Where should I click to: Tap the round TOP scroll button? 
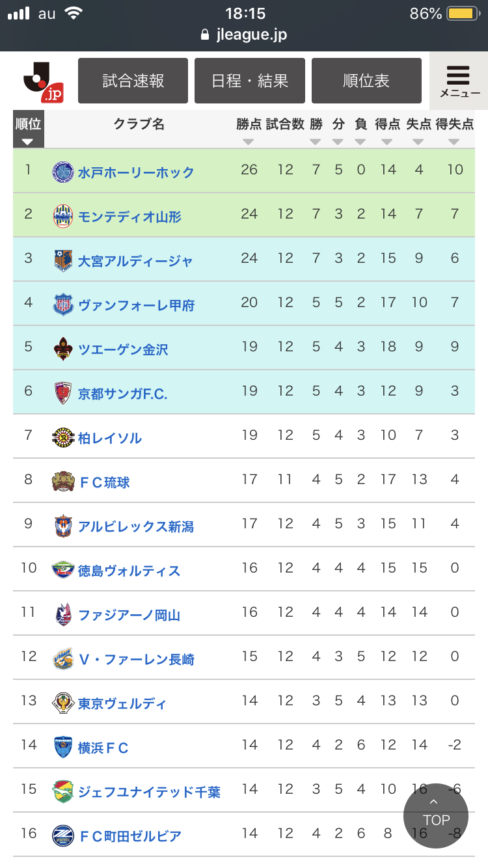coord(436,816)
